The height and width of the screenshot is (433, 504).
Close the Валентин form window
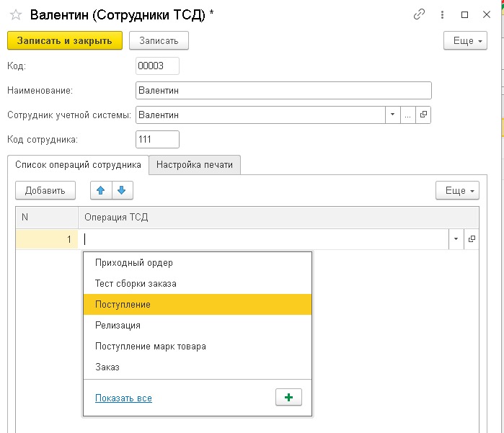[x=487, y=14]
